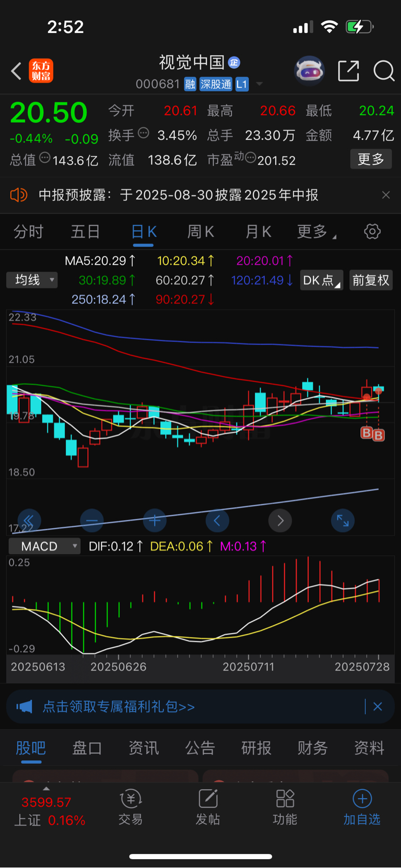Tap the speaker announcement icon

tap(18, 195)
